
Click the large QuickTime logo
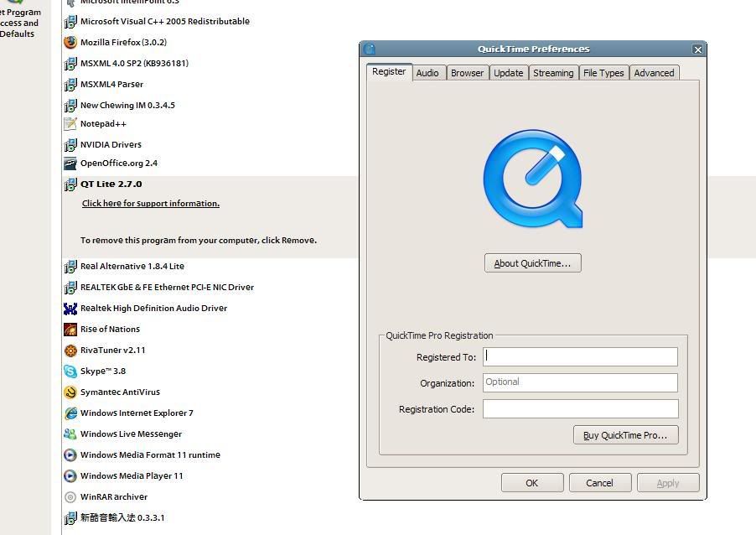pos(532,179)
